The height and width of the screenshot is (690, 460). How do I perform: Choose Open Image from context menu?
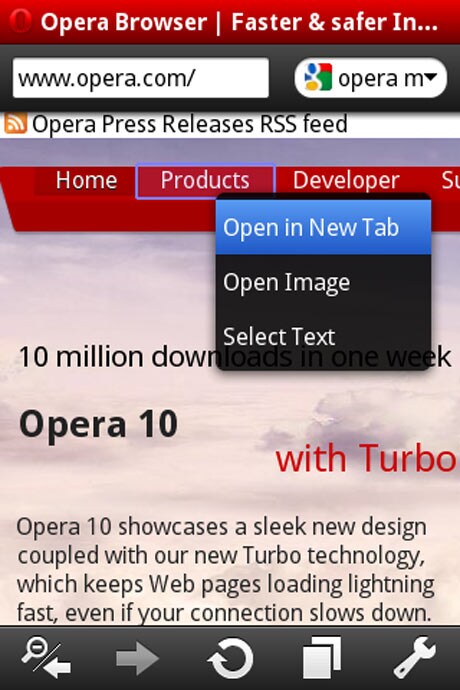(x=323, y=282)
